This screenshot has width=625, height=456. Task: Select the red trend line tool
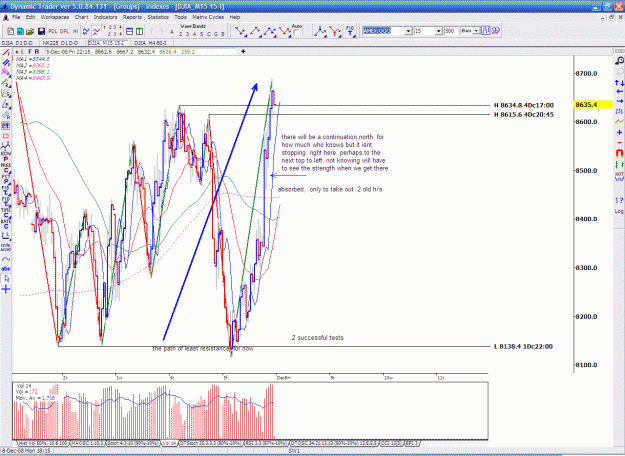[6, 53]
